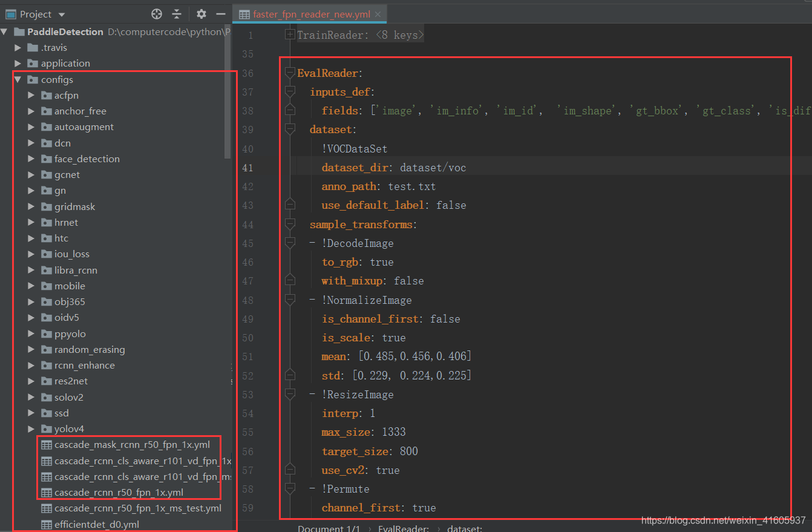The height and width of the screenshot is (532, 812).
Task: Unfold the collapsed TrainReader block
Action: (x=290, y=35)
